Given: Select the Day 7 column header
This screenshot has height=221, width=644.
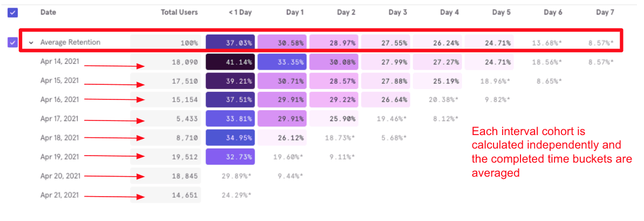Looking at the screenshot, I should pos(605,12).
